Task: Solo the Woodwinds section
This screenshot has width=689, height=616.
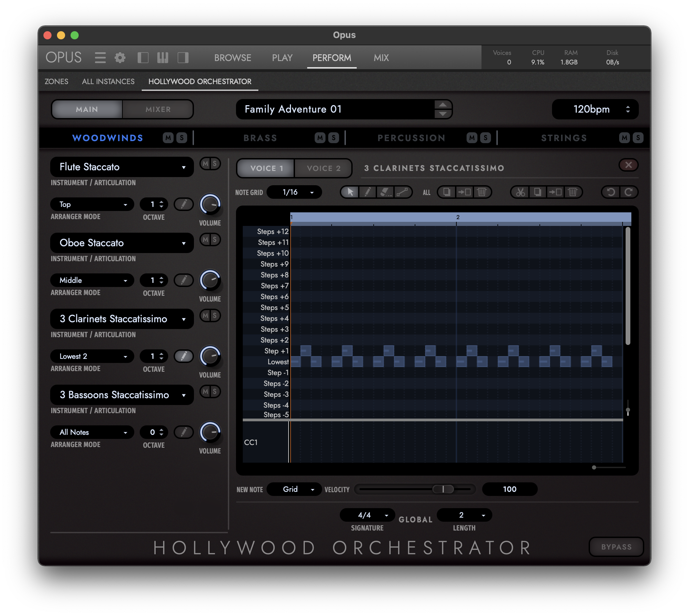Action: click(182, 138)
